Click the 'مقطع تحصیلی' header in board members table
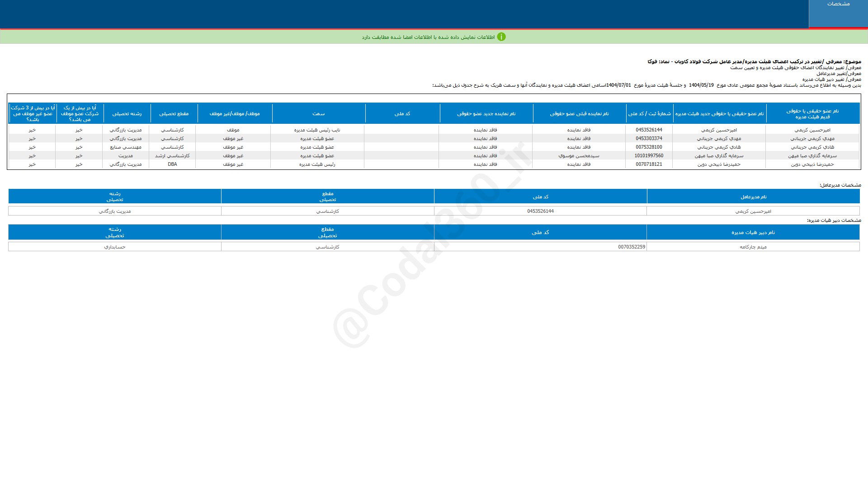Screen dimensions: 868x488 (x=174, y=114)
